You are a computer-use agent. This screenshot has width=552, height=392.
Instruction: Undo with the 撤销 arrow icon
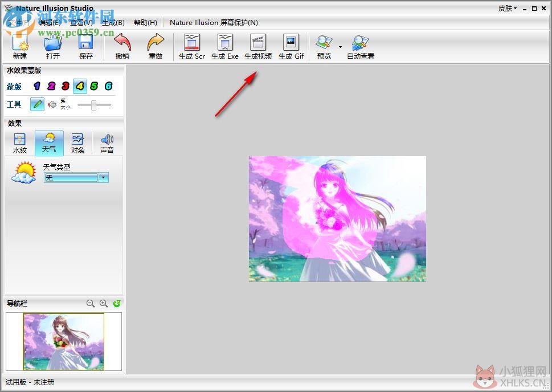click(122, 47)
